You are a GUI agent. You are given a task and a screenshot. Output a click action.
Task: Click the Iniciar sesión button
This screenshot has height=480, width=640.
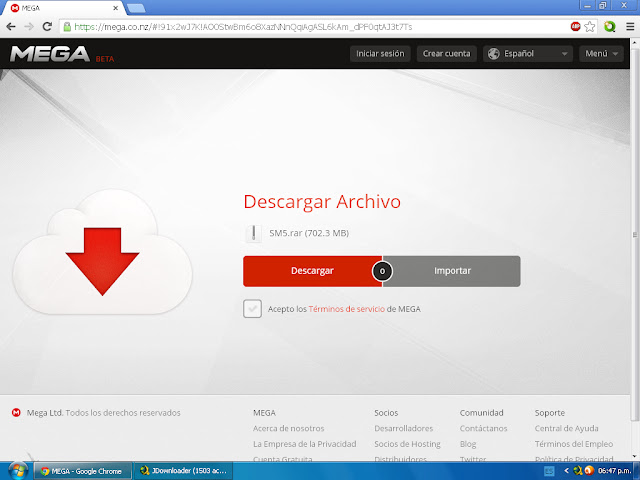(x=380, y=53)
